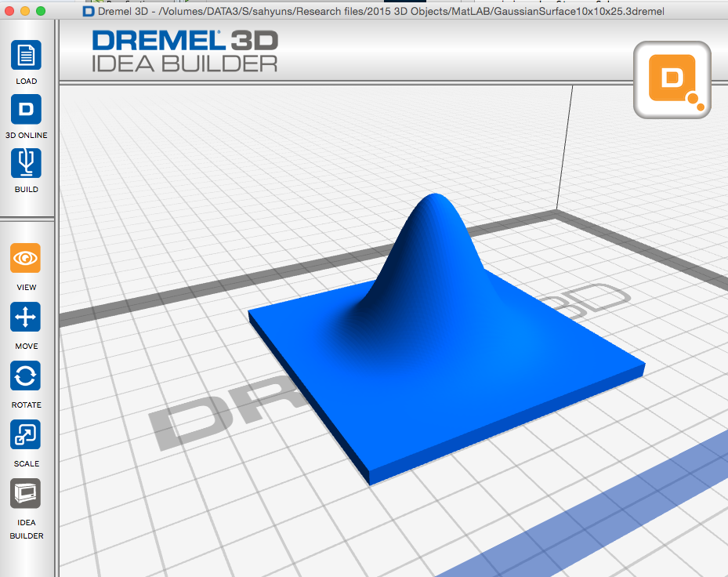The width and height of the screenshot is (728, 577).
Task: Click the orange Dremel D badge
Action: (x=672, y=80)
